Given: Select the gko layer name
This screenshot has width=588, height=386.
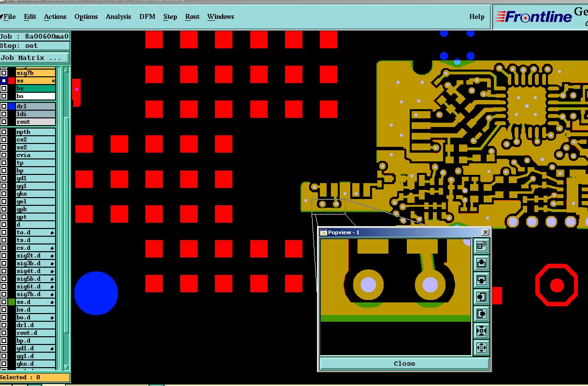Looking at the screenshot, I should 36,194.
